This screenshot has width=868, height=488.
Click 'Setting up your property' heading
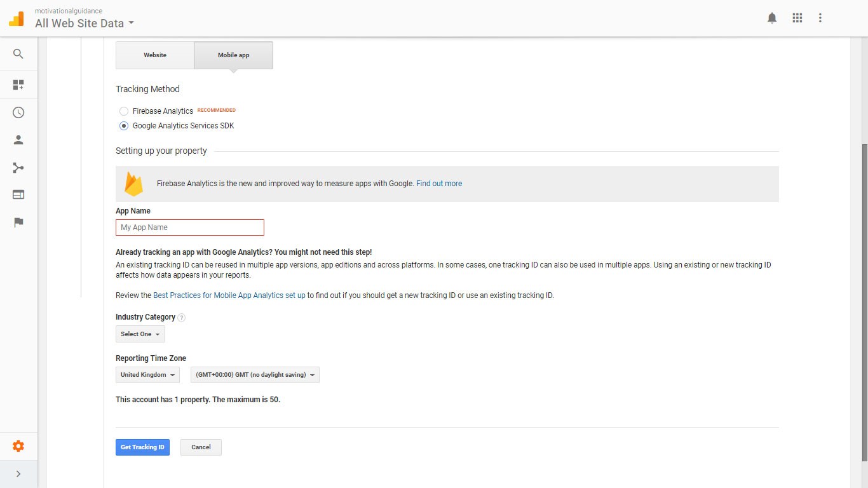pyautogui.click(x=161, y=151)
